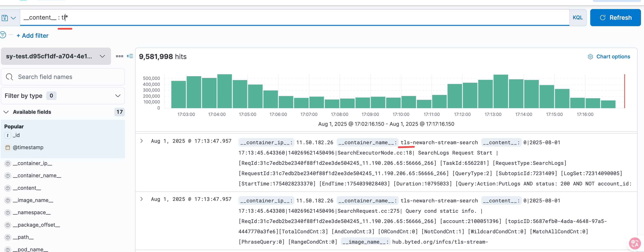Click the Add filter link

pos(32,36)
